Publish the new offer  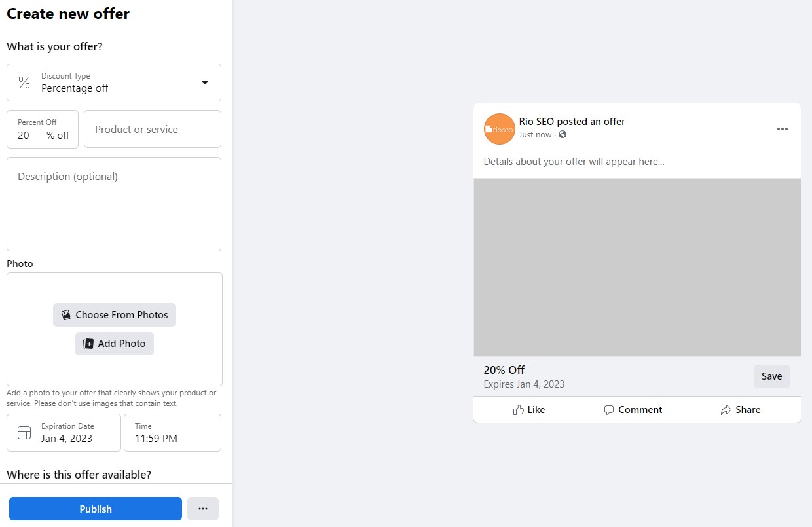[x=95, y=509]
